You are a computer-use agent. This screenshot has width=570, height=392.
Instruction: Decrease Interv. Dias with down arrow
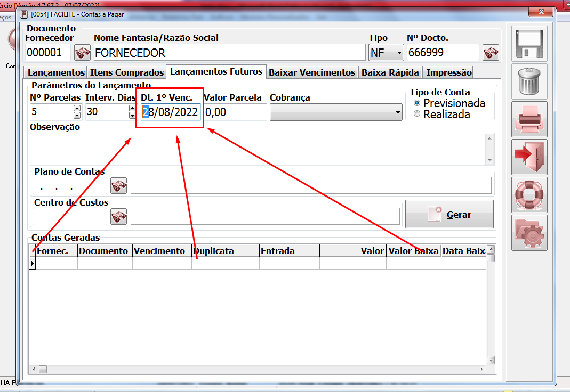[132, 116]
